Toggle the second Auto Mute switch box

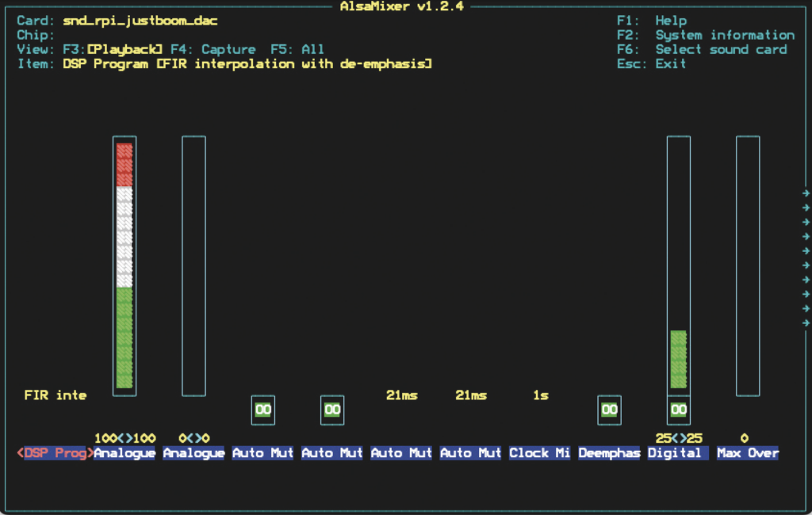332,410
